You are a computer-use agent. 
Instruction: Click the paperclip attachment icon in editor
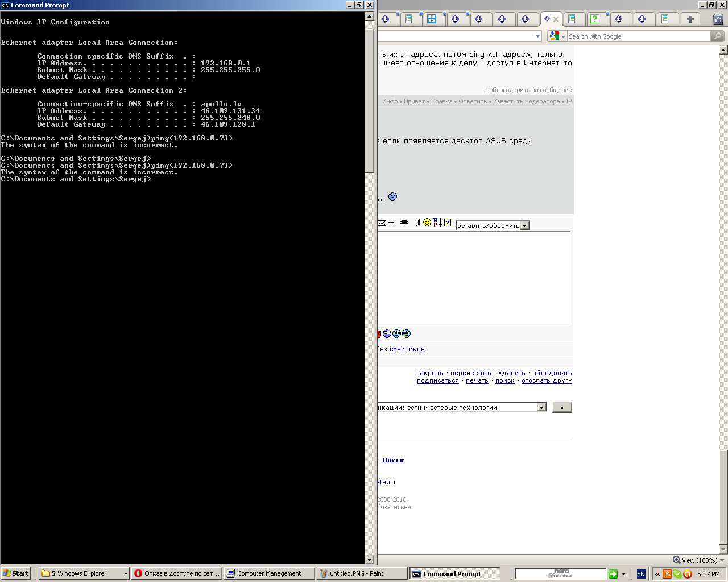[417, 222]
